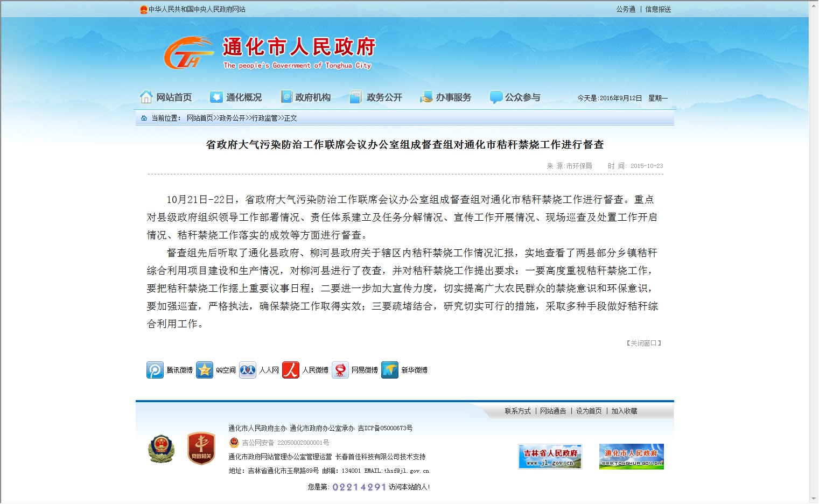Image resolution: width=819 pixels, height=504 pixels.
Task: Click the police badge emblem in footer
Action: click(x=161, y=449)
